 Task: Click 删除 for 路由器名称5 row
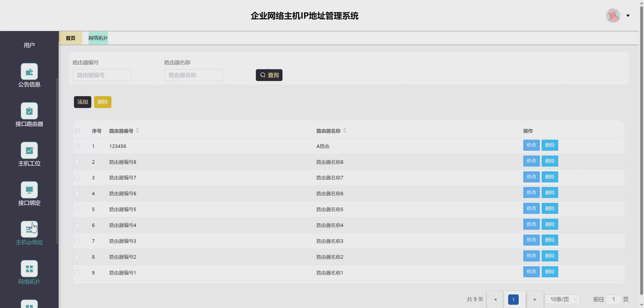pos(550,209)
